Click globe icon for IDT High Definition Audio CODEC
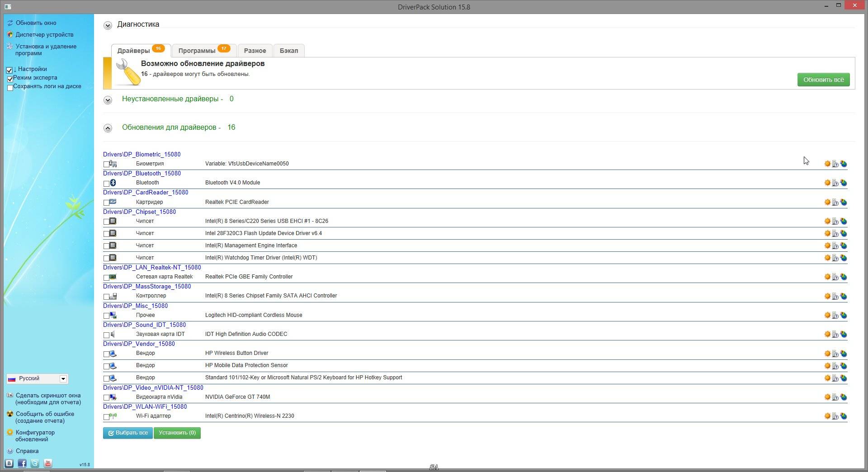The height and width of the screenshot is (472, 868). [x=844, y=335]
